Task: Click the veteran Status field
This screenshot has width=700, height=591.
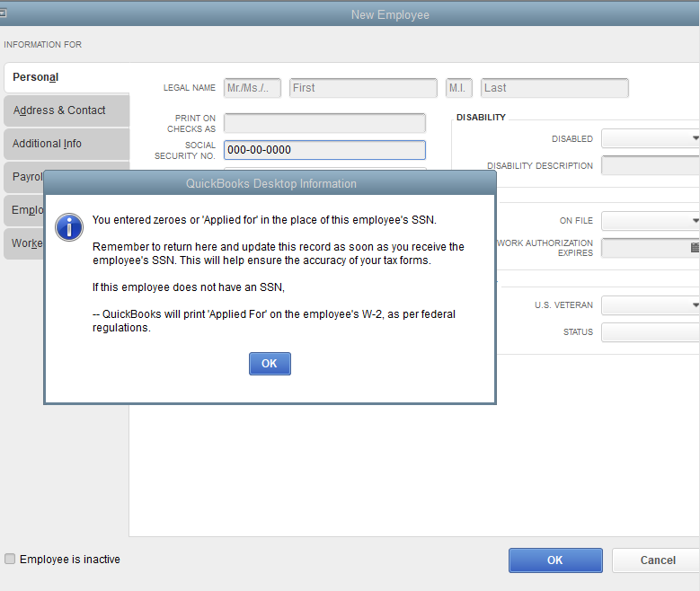Action: 651,332
